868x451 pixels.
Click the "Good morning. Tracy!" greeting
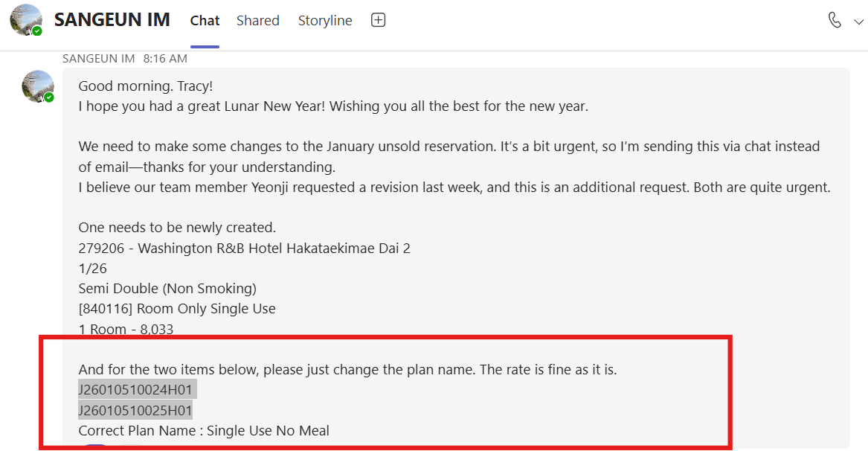[x=145, y=86]
